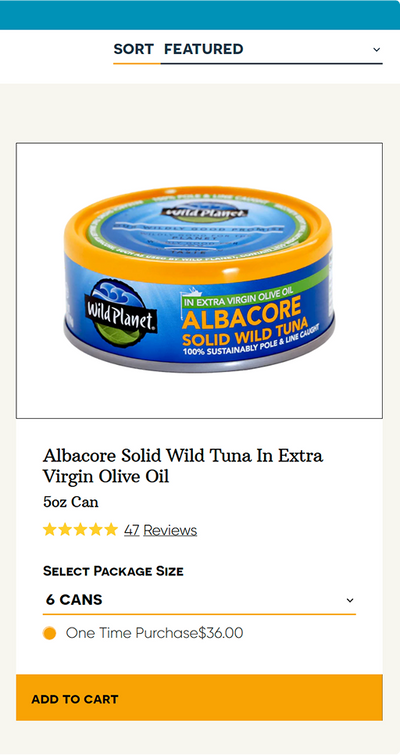
Task: Click the third rating star
Action: tap(80, 530)
